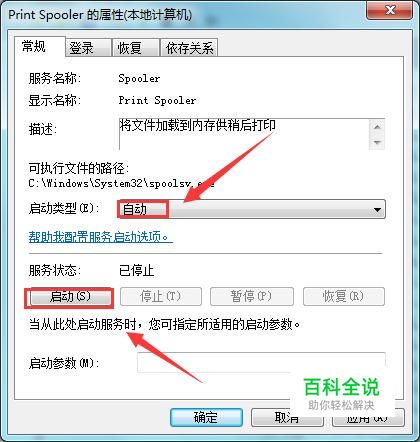Image resolution: width=420 pixels, height=442 pixels.
Task: Click the description box scroll up arrow
Action: [x=377, y=127]
